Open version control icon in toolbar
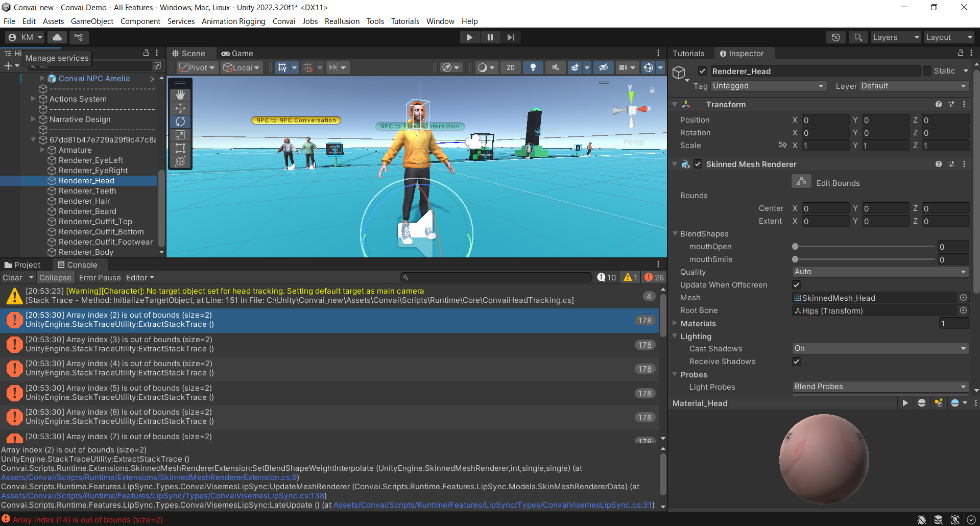The height and width of the screenshot is (526, 980). 78,37
